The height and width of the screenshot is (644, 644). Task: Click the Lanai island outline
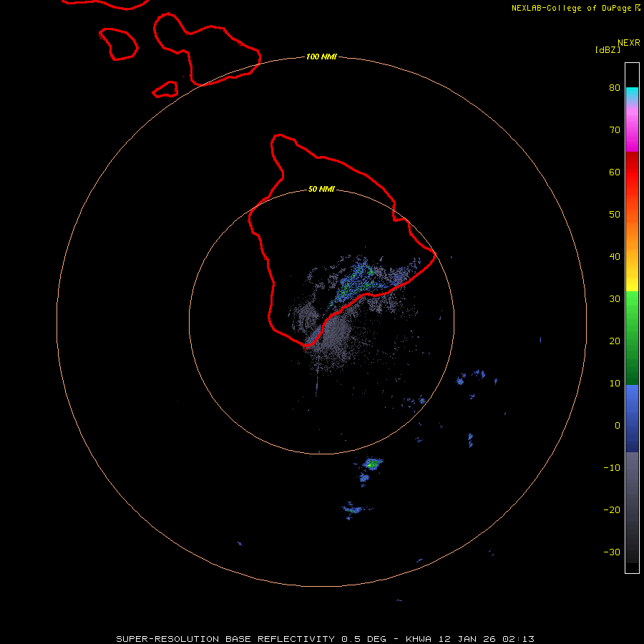click(118, 44)
